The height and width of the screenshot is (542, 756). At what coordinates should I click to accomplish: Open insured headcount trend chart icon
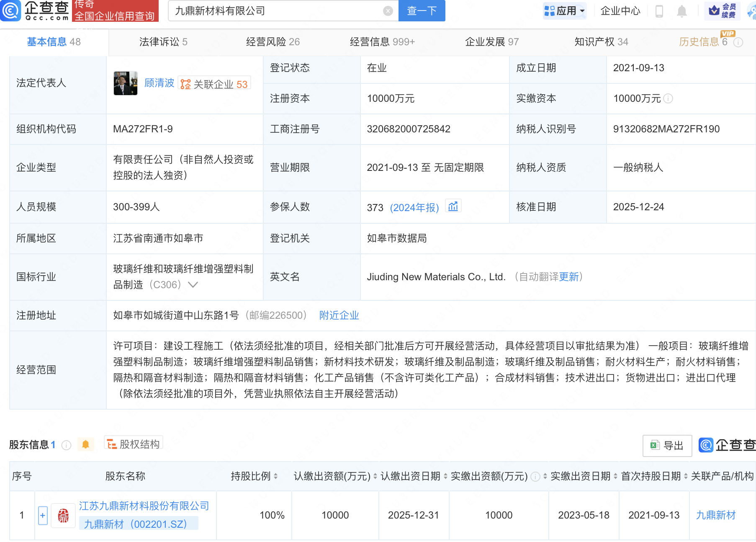pos(453,207)
